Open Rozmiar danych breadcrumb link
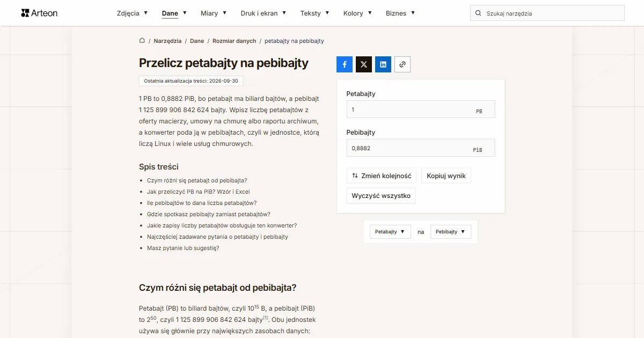 [235, 41]
